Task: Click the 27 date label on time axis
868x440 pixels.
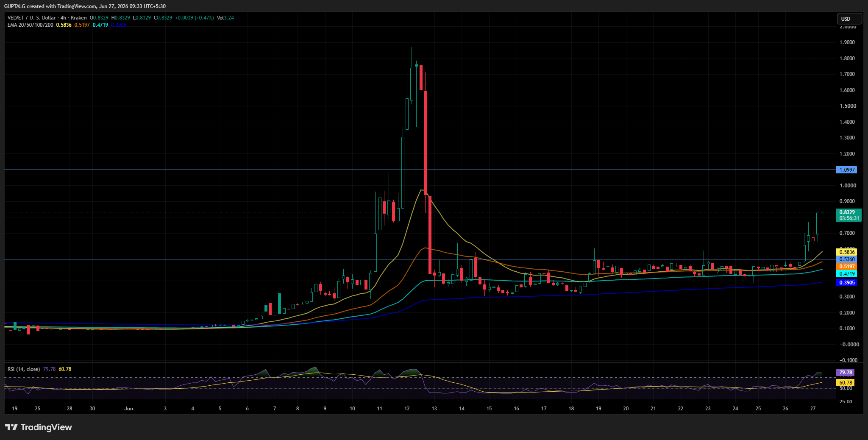Action: [x=813, y=409]
